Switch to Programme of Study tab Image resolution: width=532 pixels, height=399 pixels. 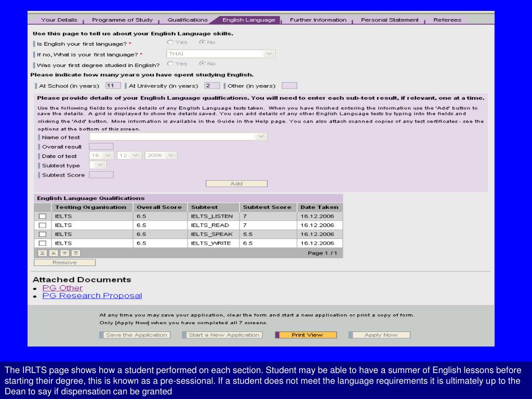tap(122, 20)
